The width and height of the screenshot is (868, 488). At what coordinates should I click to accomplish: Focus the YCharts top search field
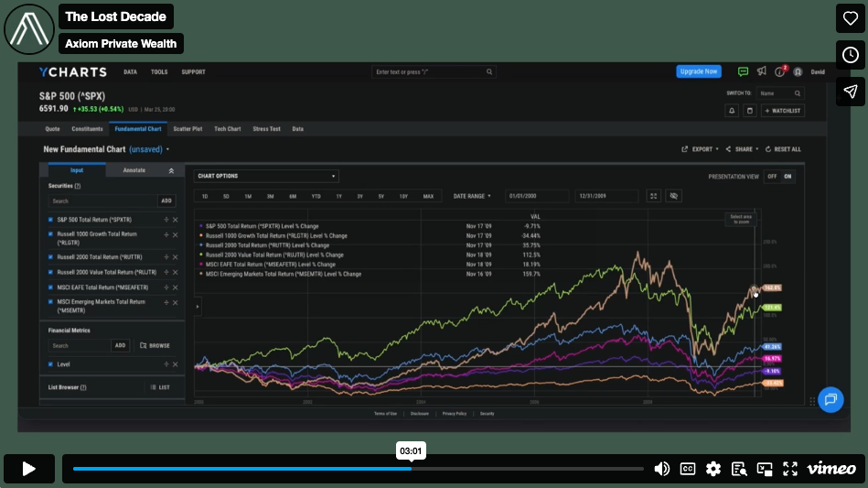434,72
